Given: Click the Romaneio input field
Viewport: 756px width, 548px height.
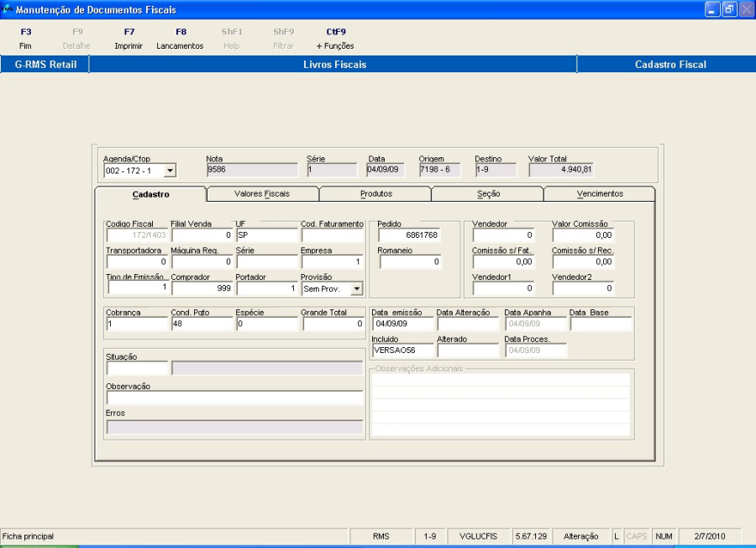Looking at the screenshot, I should pyautogui.click(x=409, y=262).
